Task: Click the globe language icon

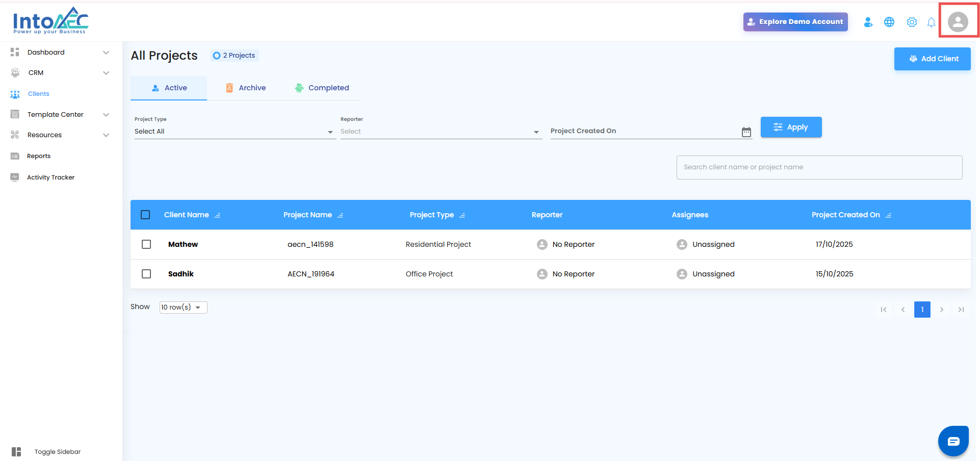Action: (889, 22)
